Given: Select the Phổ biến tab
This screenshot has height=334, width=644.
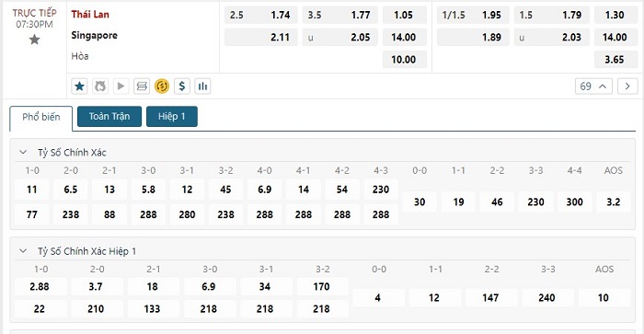Looking at the screenshot, I should click(x=41, y=117).
